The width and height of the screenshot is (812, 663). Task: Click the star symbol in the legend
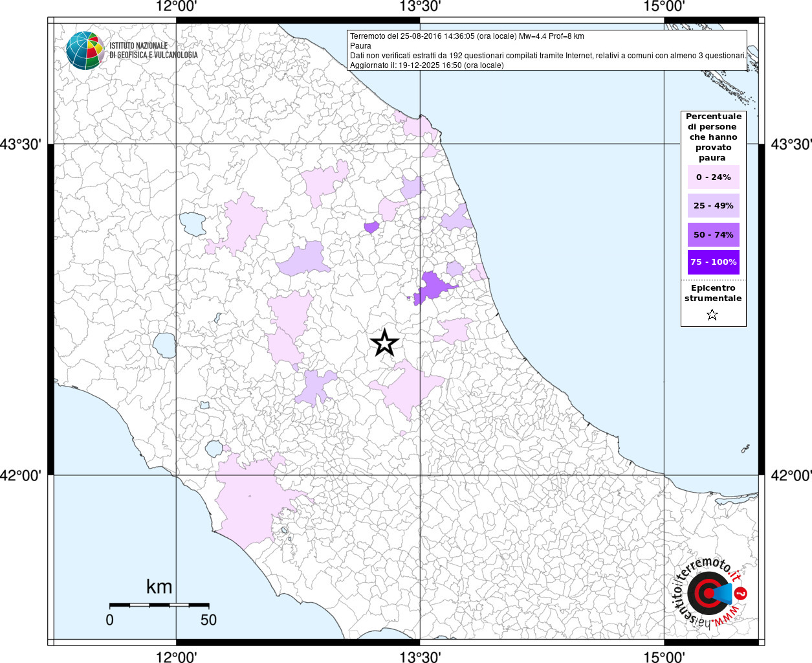click(x=712, y=315)
